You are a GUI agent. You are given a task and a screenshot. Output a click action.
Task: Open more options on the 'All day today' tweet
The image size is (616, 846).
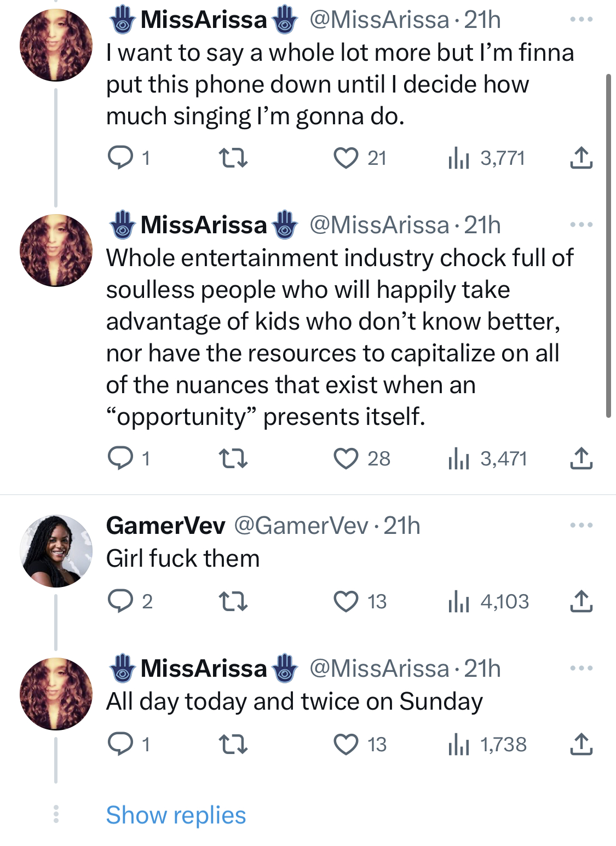tap(581, 669)
